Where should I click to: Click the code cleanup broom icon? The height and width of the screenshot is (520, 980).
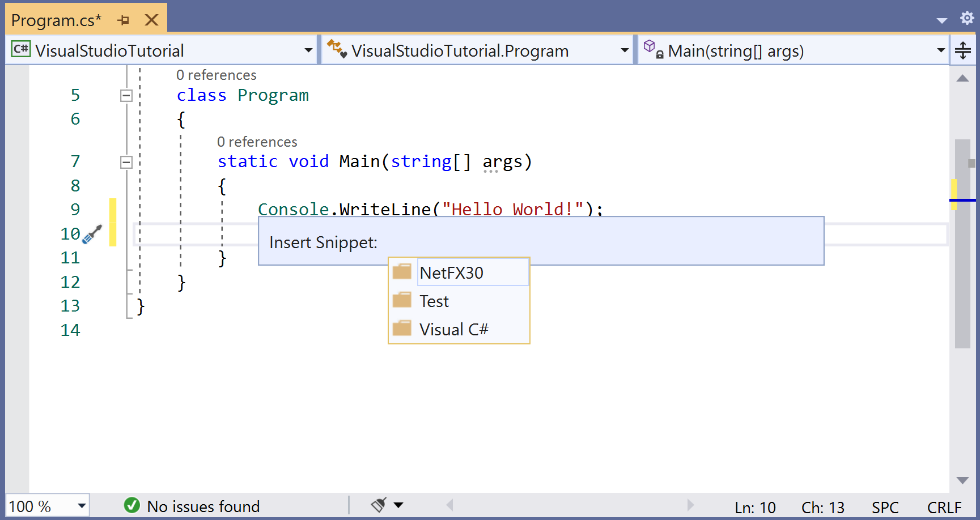pyautogui.click(x=379, y=505)
